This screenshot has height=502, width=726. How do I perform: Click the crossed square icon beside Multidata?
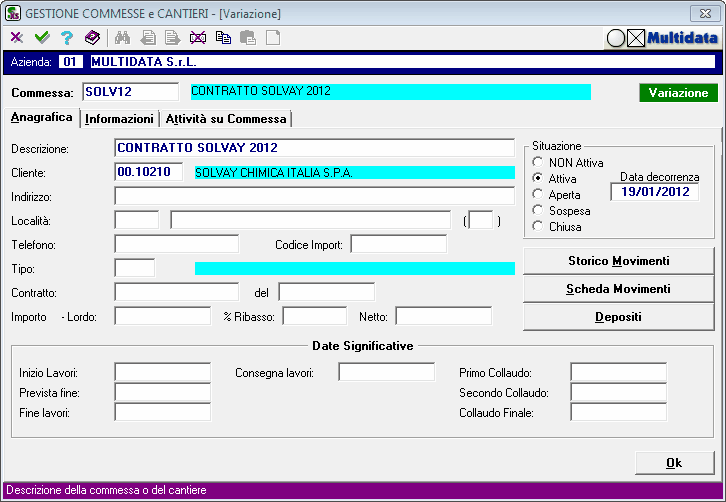click(636, 38)
